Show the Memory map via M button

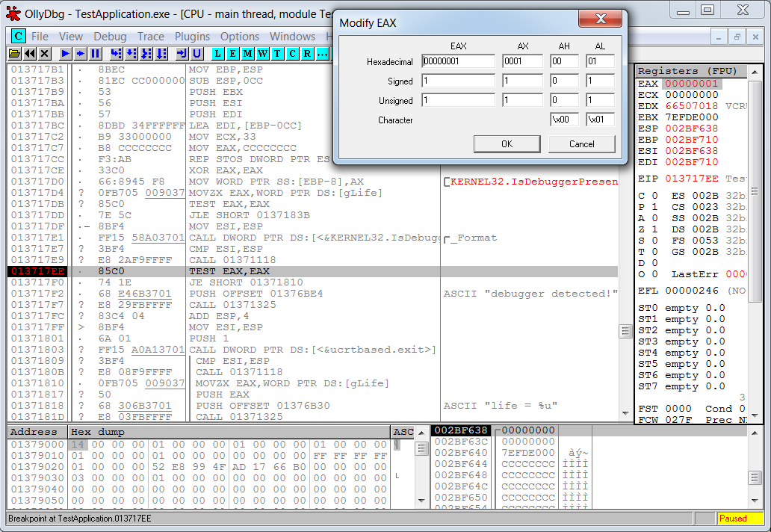247,54
